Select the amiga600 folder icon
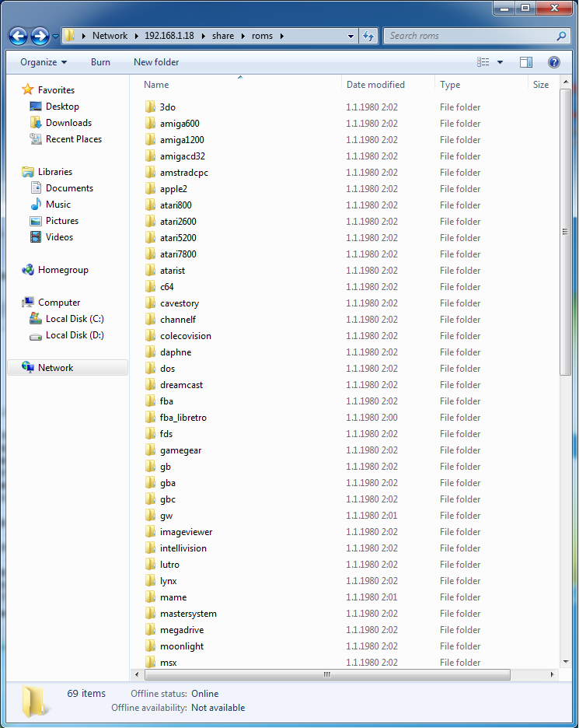 [150, 123]
